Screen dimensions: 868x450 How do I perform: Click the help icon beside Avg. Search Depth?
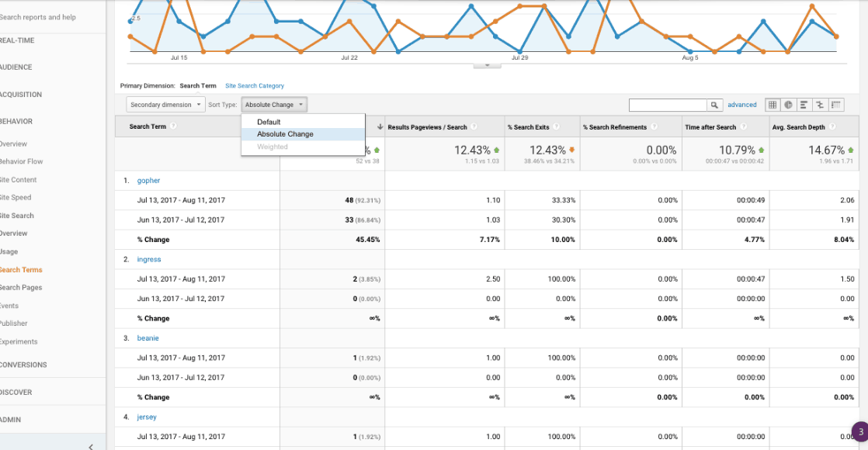point(832,127)
